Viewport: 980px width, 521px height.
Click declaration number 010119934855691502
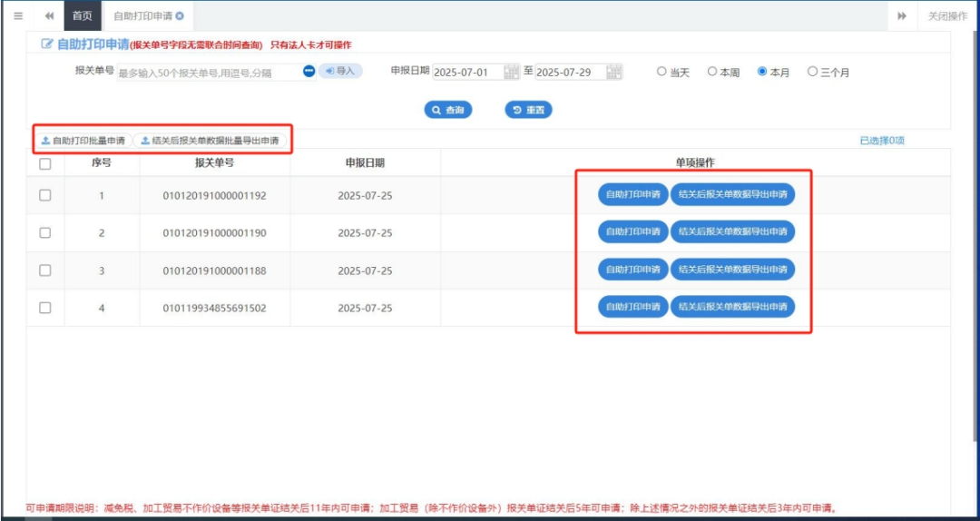point(214,309)
